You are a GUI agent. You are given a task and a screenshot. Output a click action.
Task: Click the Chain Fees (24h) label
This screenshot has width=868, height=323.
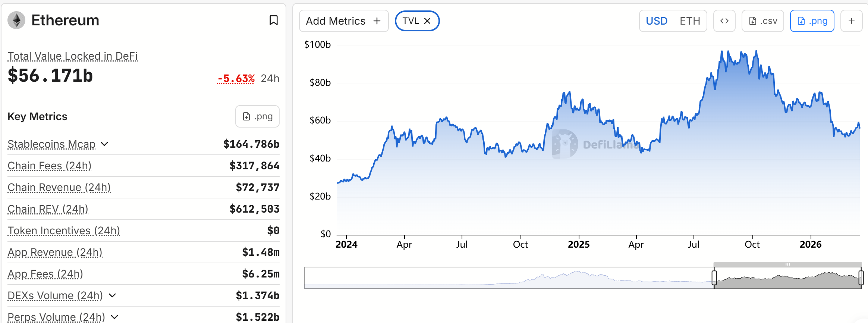point(50,166)
